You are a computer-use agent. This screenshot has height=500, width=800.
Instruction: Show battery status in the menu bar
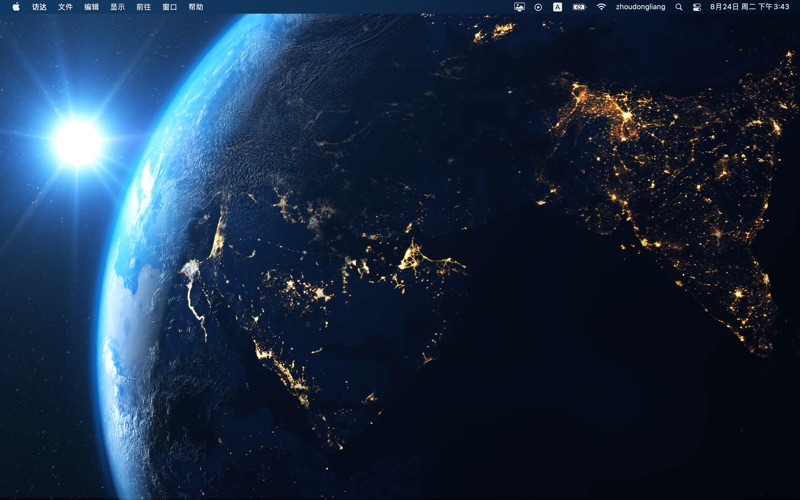579,7
